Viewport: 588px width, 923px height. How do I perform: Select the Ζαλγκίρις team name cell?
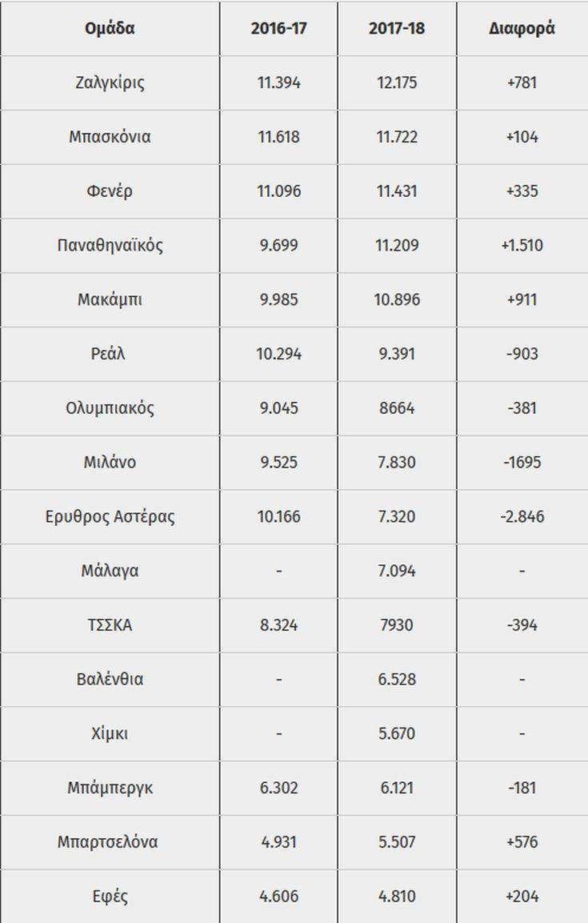[x=110, y=82]
